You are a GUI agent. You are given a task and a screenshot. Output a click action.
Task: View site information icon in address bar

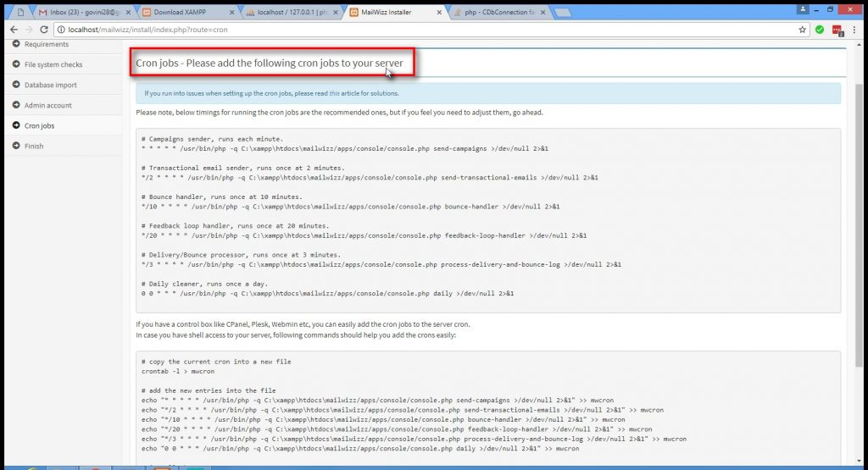(x=61, y=30)
